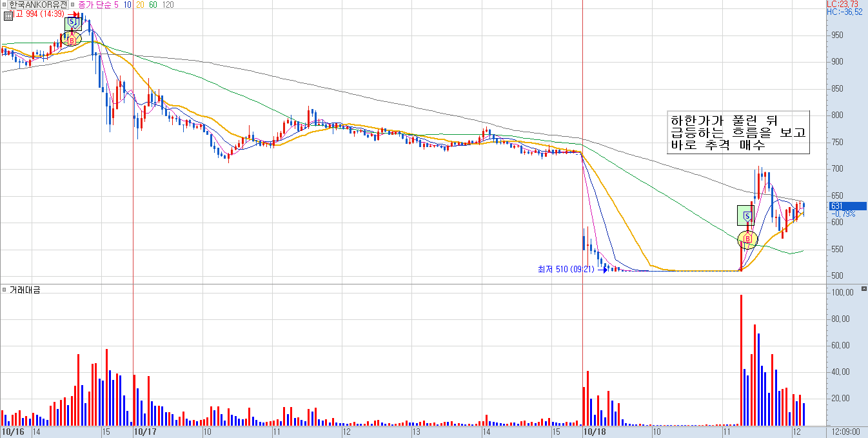Click the 한국ANKOR유전 stock name label
This screenshot has height=438, width=868.
[37, 5]
